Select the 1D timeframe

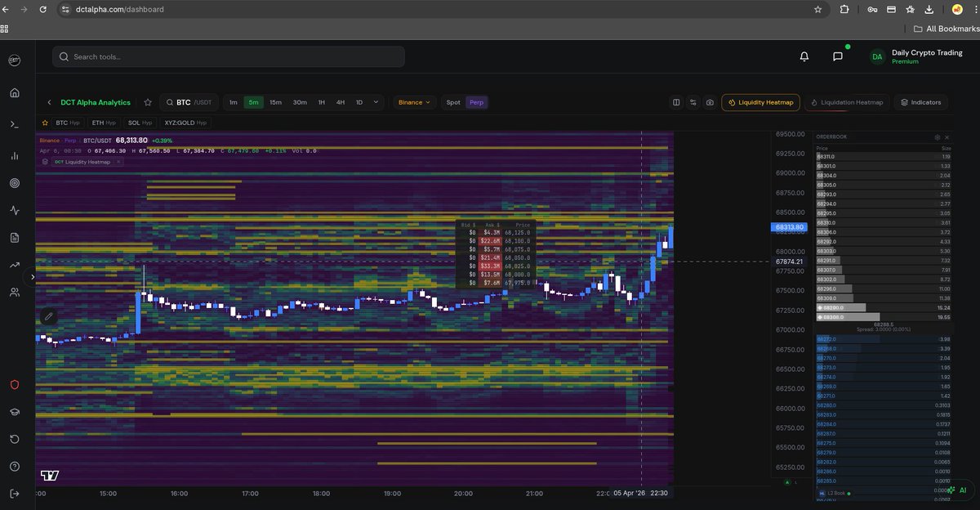click(359, 102)
